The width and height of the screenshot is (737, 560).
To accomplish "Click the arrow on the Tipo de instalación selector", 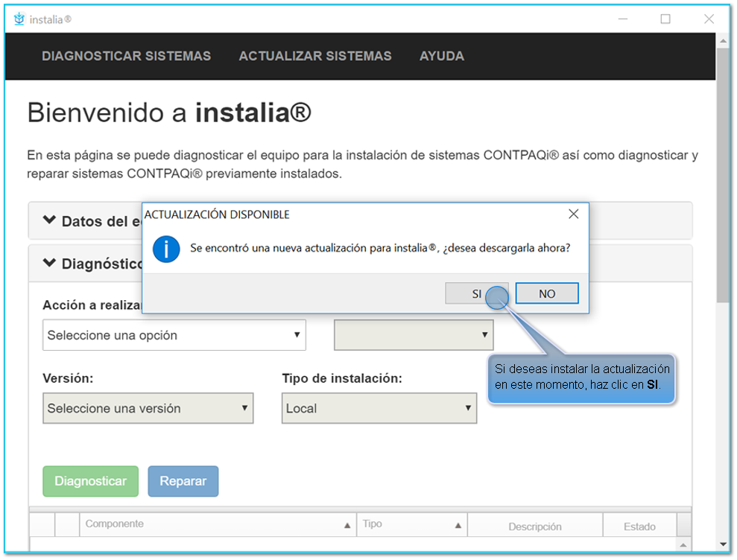I will pyautogui.click(x=467, y=408).
